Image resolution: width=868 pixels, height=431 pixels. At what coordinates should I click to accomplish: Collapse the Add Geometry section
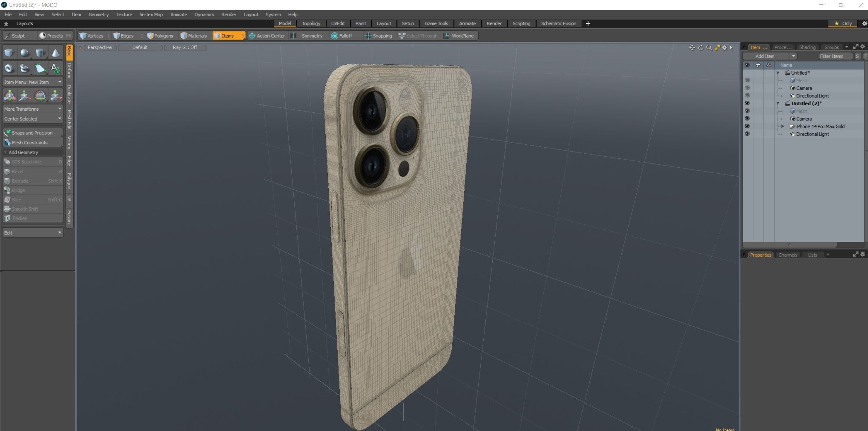coord(5,152)
